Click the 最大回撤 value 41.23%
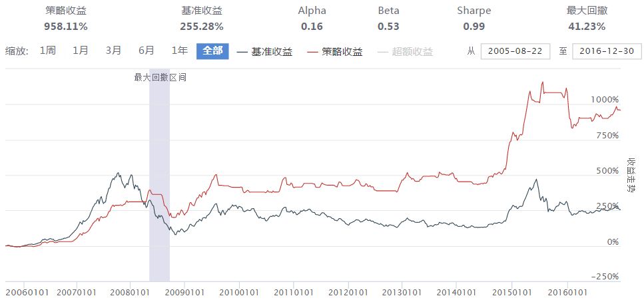Screen dimensions: 644x304 pyautogui.click(x=586, y=27)
